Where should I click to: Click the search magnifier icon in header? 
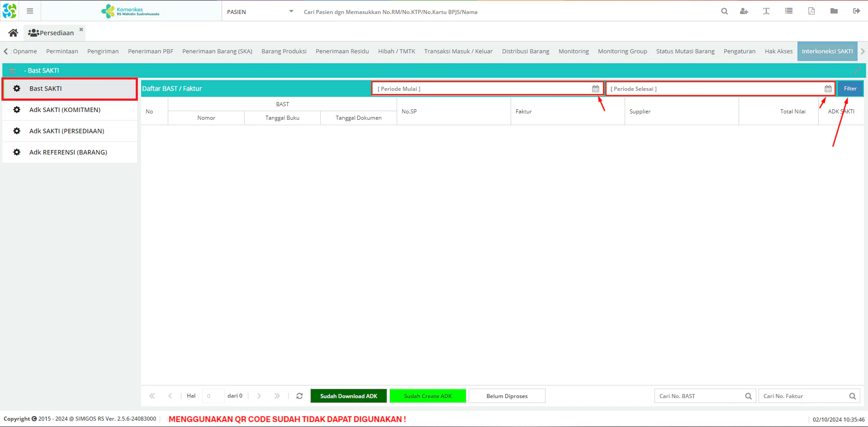pos(724,11)
